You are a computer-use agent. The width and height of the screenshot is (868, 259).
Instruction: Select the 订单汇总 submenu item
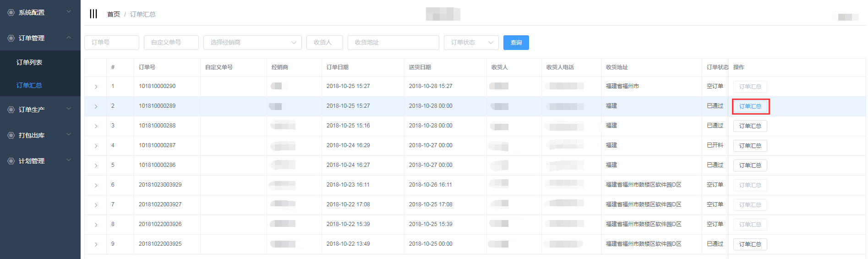(29, 85)
